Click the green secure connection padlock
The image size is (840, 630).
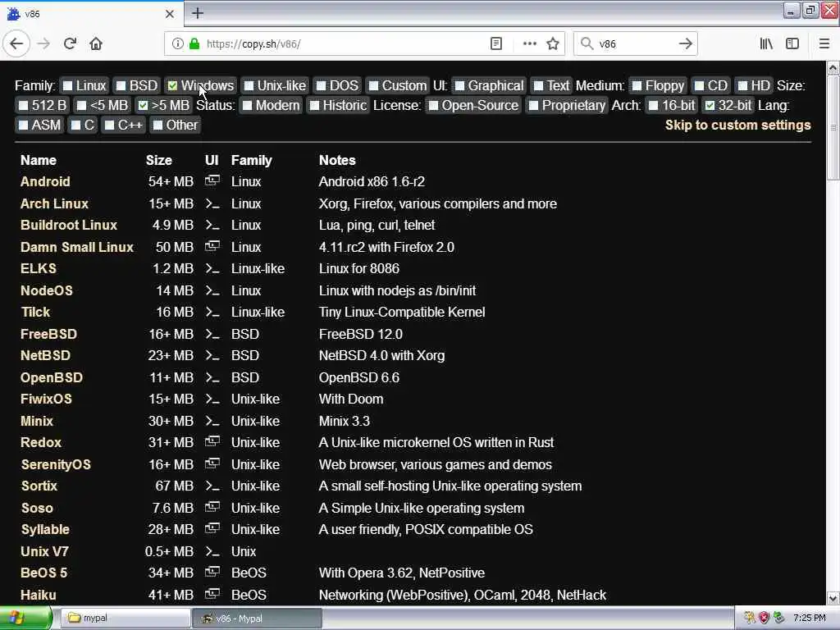pos(194,43)
